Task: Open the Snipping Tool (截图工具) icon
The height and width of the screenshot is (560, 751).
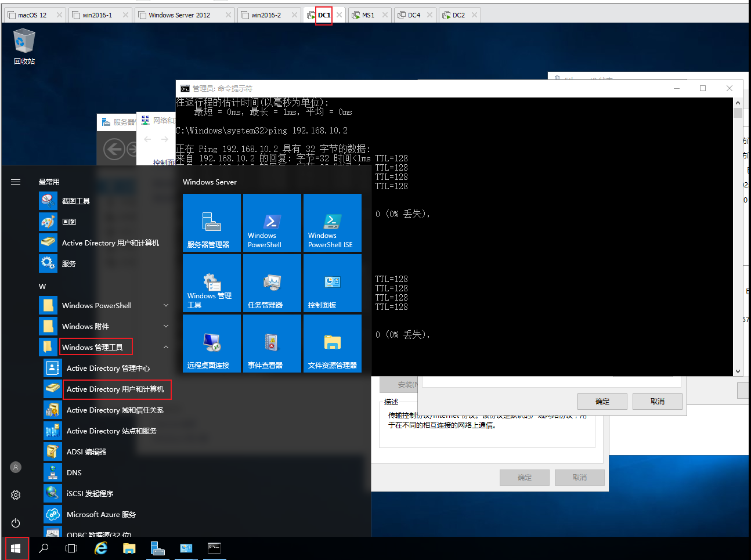Action: pyautogui.click(x=48, y=201)
